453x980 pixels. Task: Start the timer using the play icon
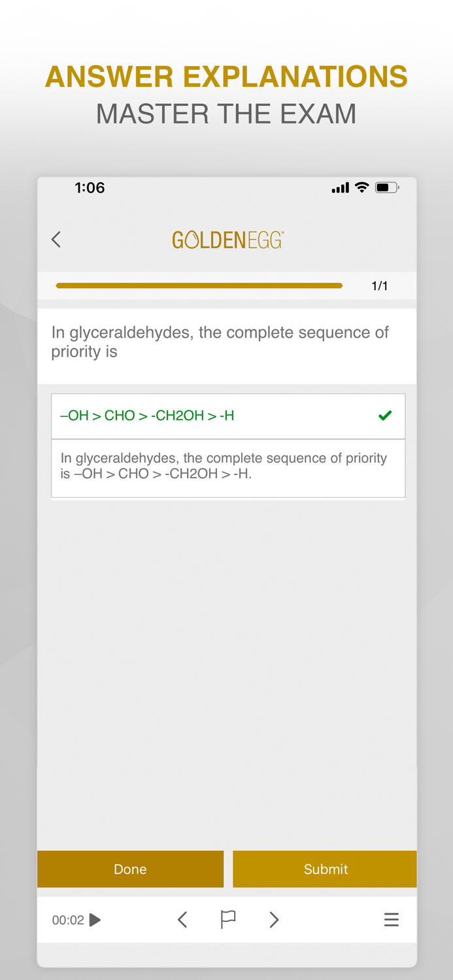pyautogui.click(x=95, y=919)
